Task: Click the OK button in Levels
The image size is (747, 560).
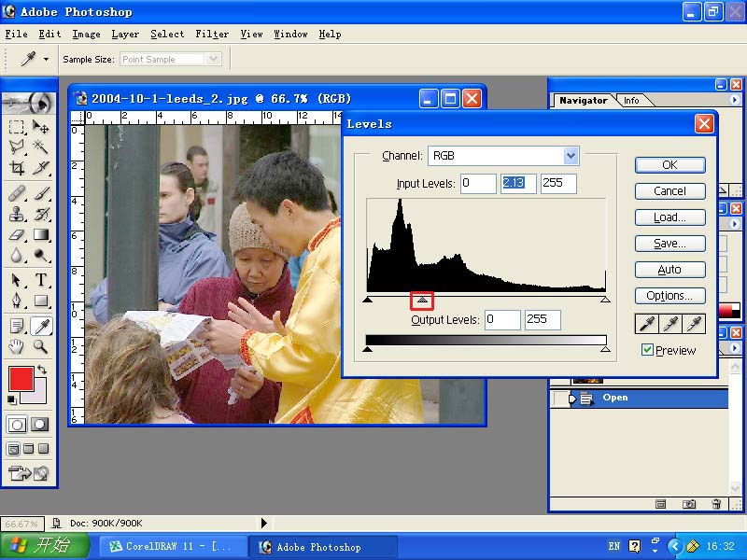Action: click(x=669, y=165)
